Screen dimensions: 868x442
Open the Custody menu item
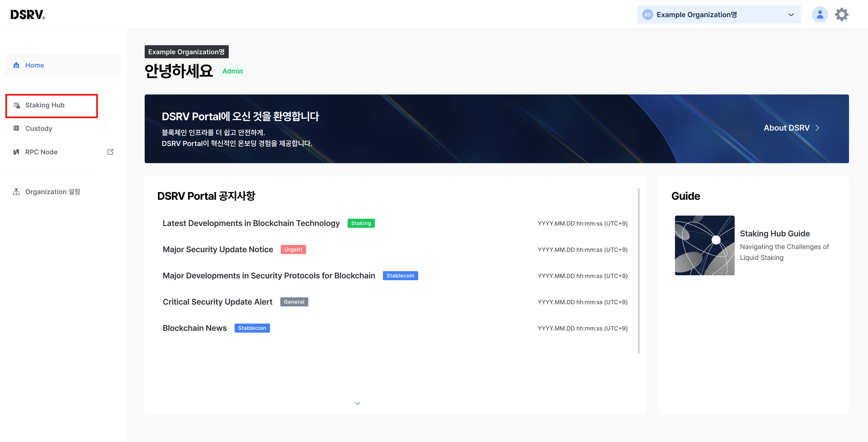39,128
